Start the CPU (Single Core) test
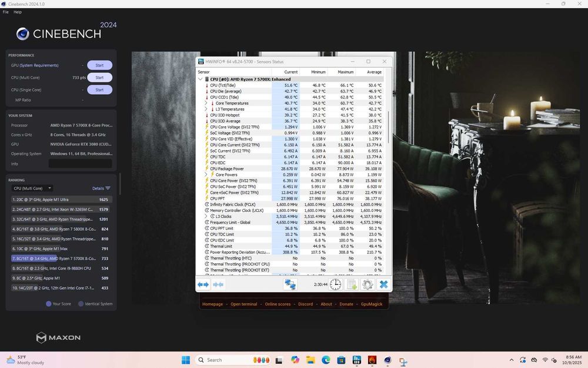588x368 pixels. coord(99,89)
